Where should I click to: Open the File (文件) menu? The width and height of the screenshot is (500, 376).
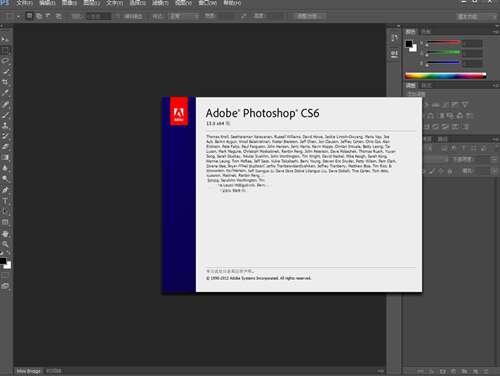(25, 3)
